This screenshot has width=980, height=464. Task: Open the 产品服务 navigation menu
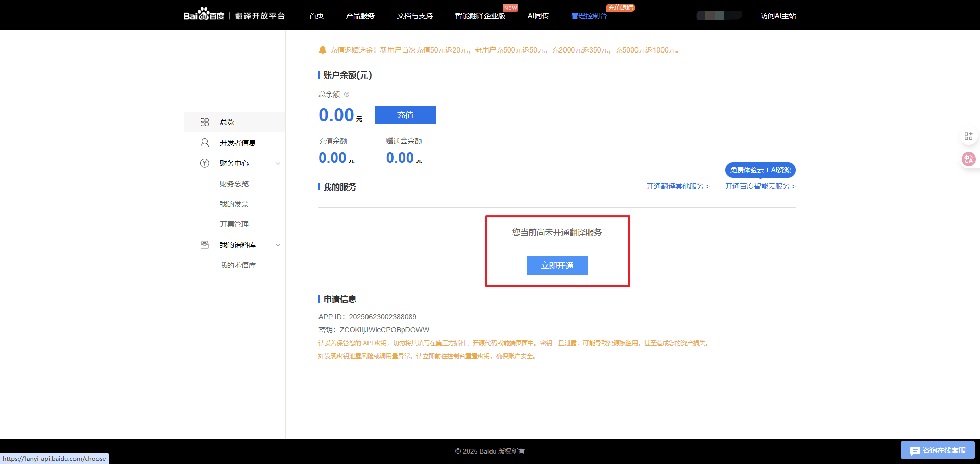click(360, 16)
